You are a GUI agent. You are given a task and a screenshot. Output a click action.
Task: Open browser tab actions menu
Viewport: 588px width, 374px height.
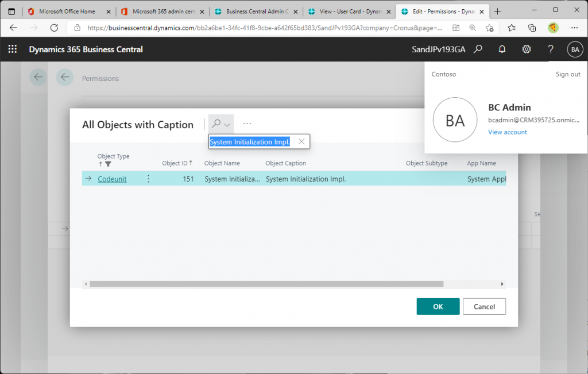coord(11,11)
